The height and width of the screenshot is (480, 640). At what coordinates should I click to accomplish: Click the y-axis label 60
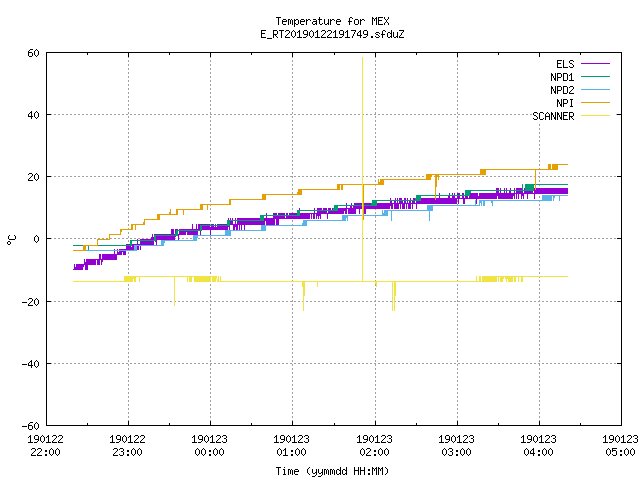33,53
